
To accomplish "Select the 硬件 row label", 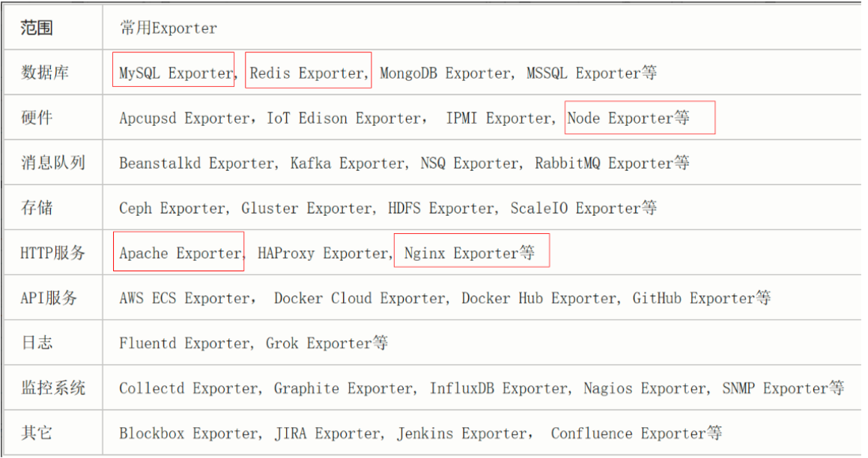I will pos(37,118).
